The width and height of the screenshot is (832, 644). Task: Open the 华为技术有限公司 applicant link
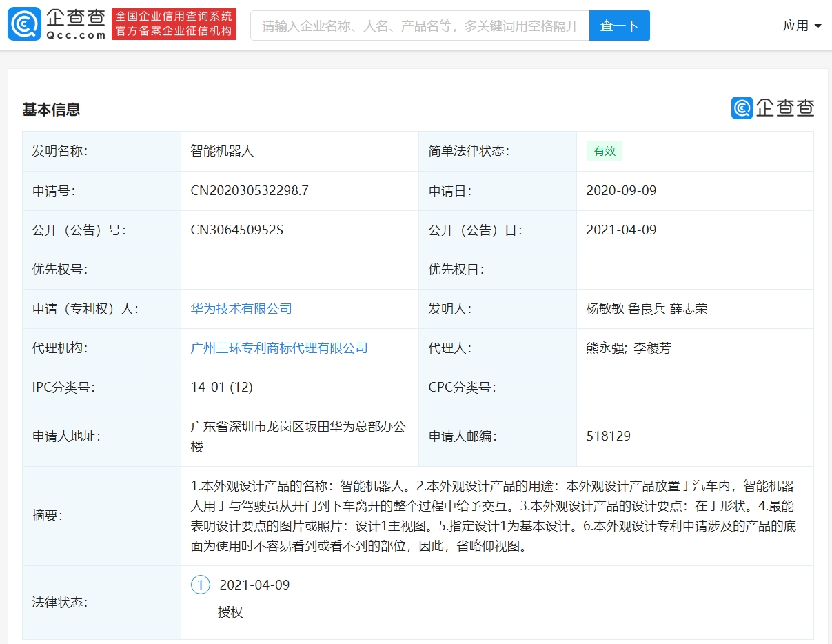[241, 309]
